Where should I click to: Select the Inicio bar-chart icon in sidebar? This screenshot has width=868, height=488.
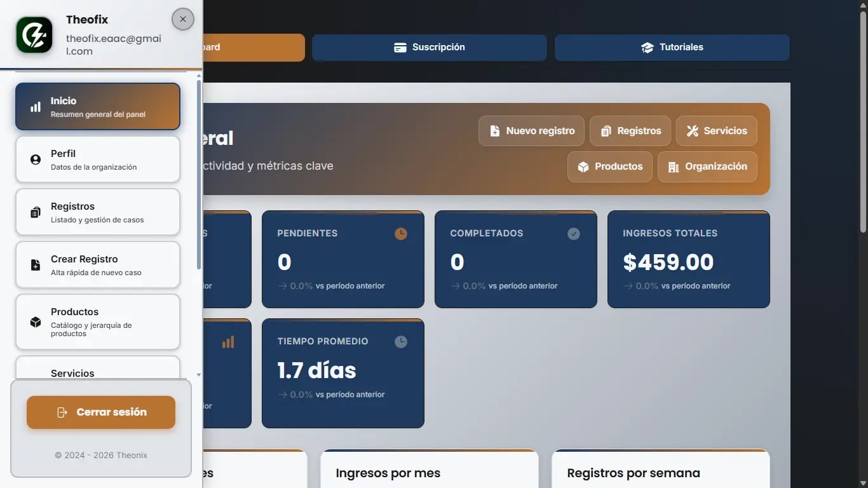click(35, 107)
